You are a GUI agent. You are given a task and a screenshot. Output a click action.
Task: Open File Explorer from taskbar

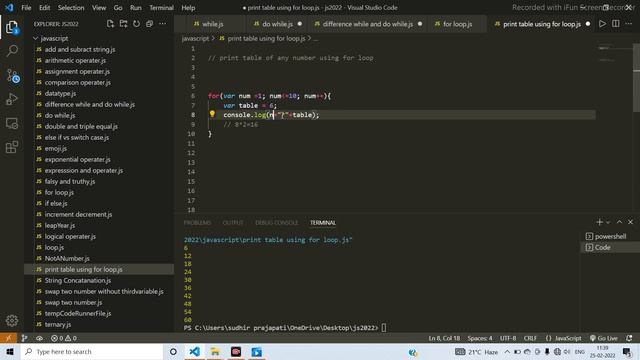[x=215, y=351]
